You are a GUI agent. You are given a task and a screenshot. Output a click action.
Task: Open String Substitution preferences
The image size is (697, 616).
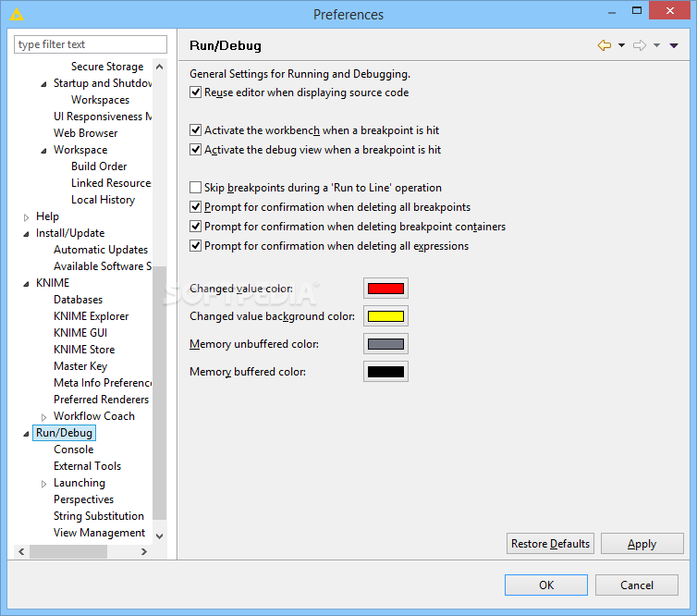click(99, 516)
